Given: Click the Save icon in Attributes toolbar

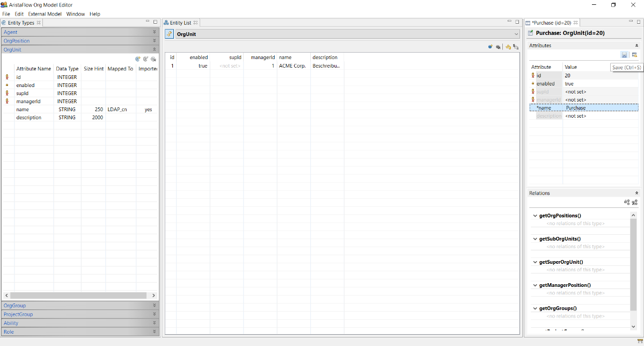Looking at the screenshot, I should pos(625,55).
